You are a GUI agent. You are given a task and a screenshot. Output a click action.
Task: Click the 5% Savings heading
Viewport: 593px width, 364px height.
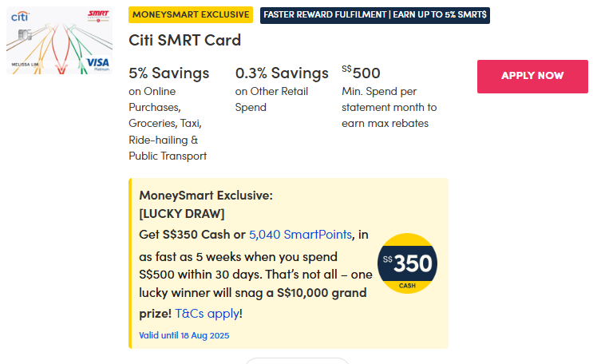click(169, 73)
